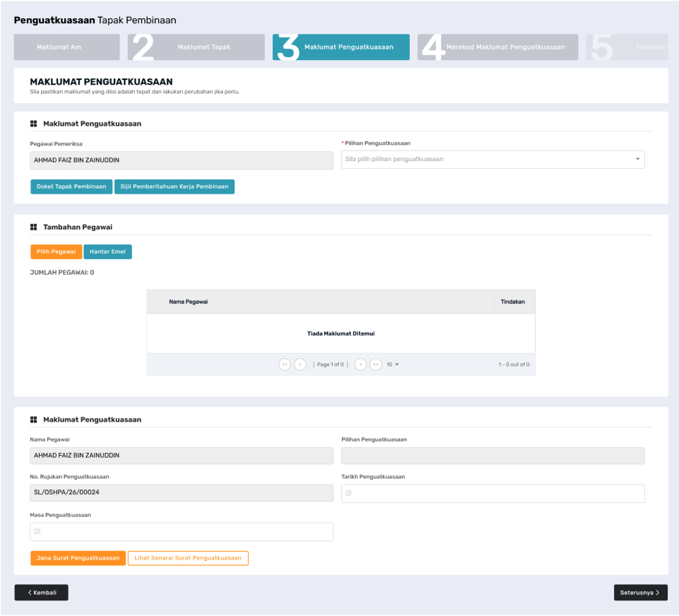Open the Masa Penguatkuasaan time field
The width and height of the screenshot is (679, 616).
[182, 532]
